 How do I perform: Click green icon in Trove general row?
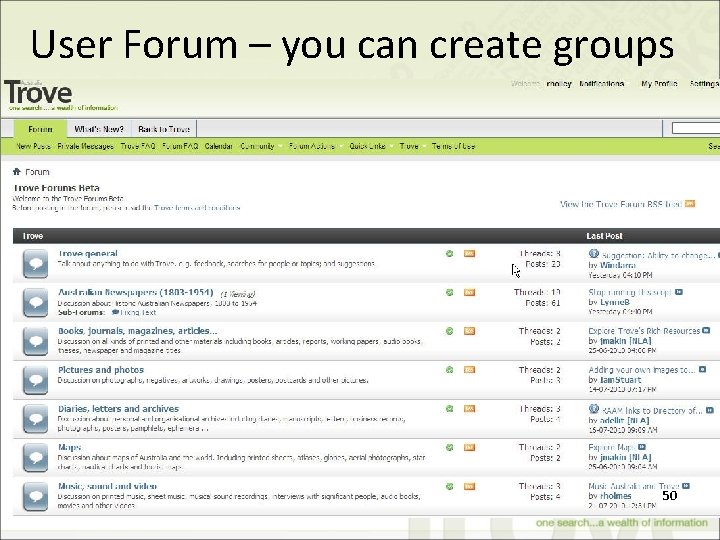[450, 253]
